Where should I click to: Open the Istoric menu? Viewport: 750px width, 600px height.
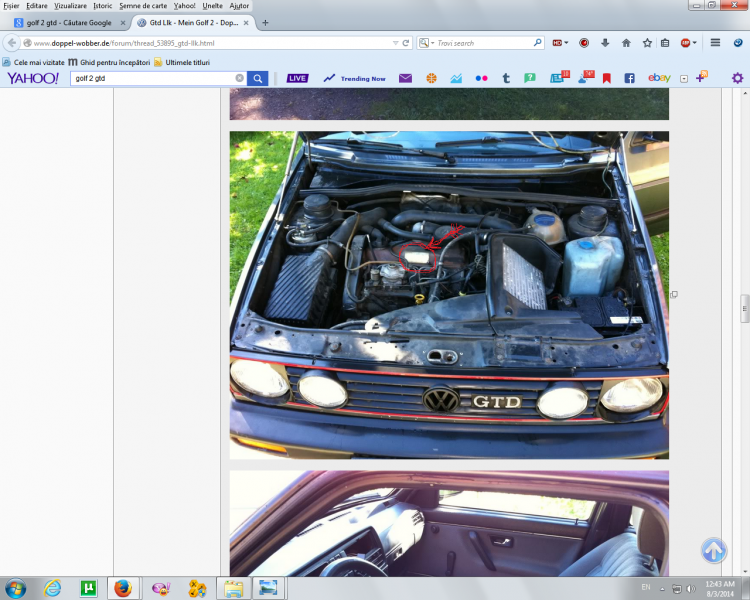coord(103,6)
